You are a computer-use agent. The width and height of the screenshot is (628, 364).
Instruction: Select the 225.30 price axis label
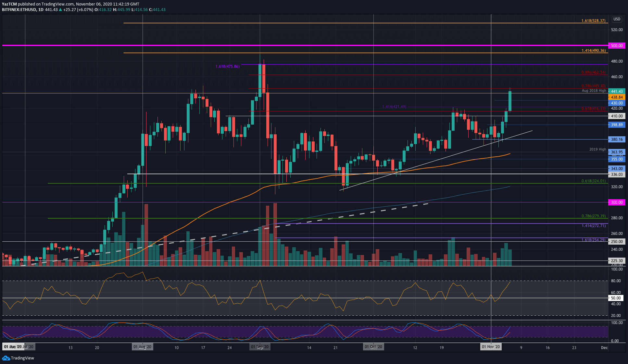[x=616, y=261]
